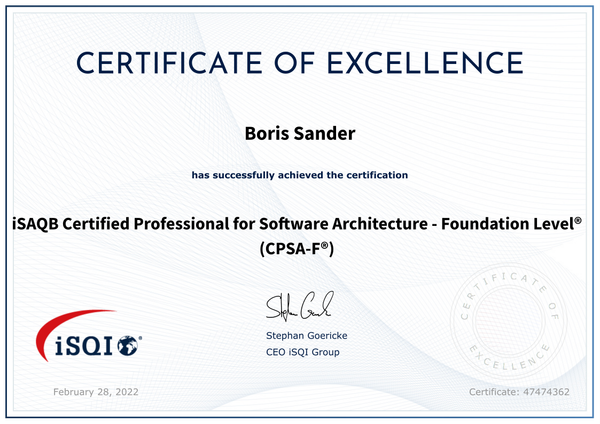Click the (CPSA-F®) abbreviation
The height and width of the screenshot is (424, 600).
pos(299,247)
